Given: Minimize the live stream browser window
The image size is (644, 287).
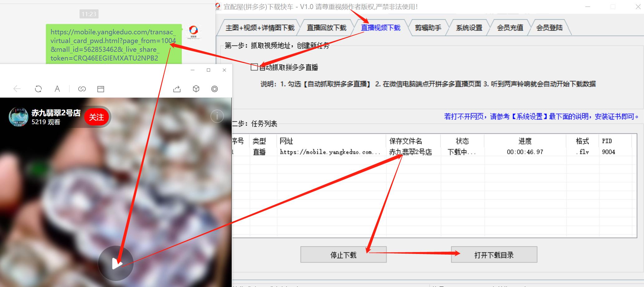Looking at the screenshot, I should pos(192,70).
